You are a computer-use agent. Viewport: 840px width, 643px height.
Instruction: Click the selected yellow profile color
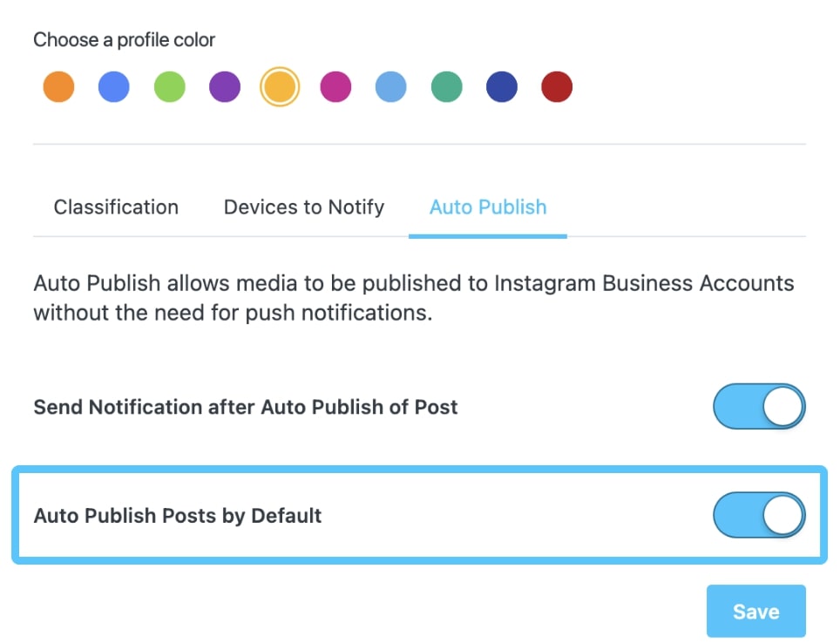pos(280,87)
